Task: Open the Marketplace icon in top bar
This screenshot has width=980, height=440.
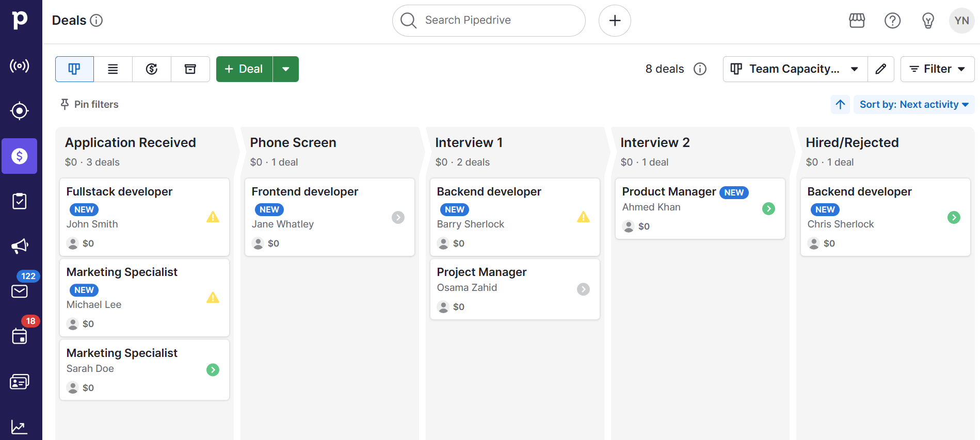Action: (857, 21)
